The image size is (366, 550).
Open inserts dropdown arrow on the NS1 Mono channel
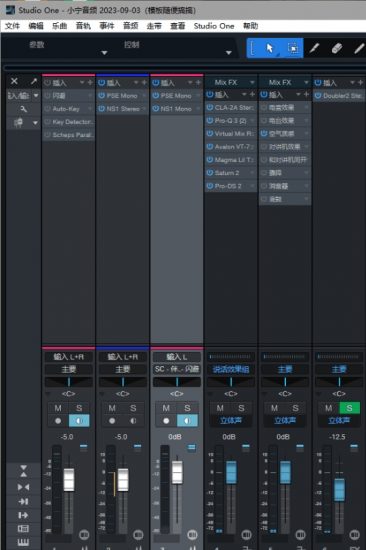(190, 82)
